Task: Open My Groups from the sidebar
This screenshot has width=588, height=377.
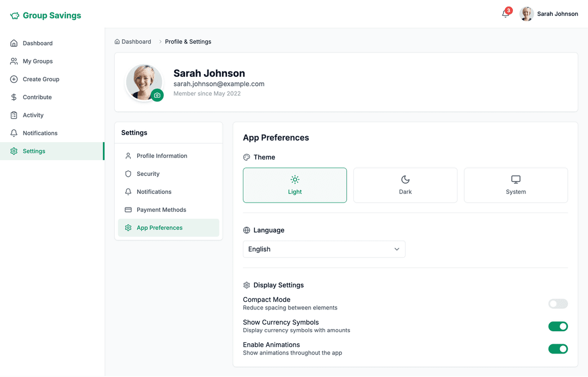Action: pos(13,61)
